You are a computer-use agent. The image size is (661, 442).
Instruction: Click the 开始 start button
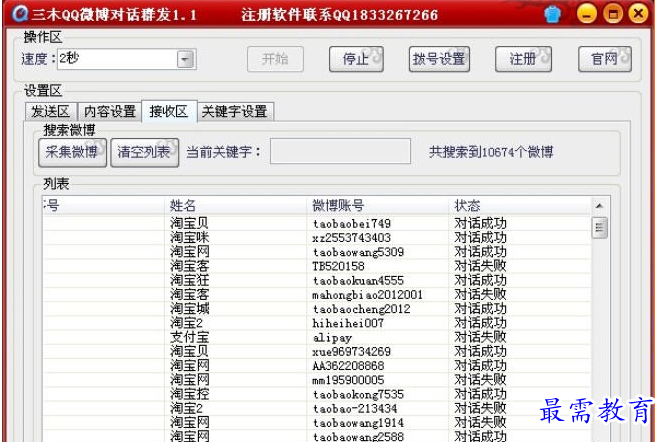[x=275, y=59]
